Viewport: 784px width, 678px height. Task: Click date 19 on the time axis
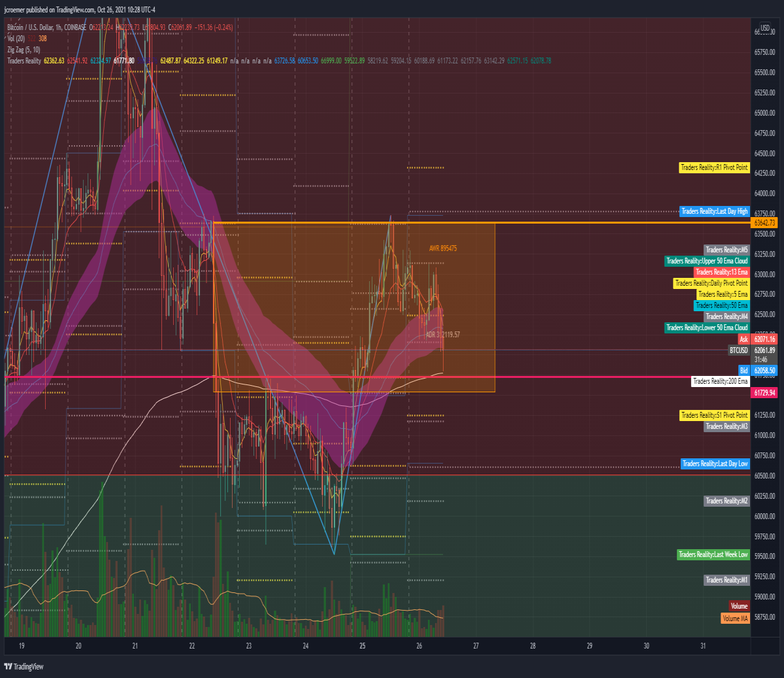point(22,646)
